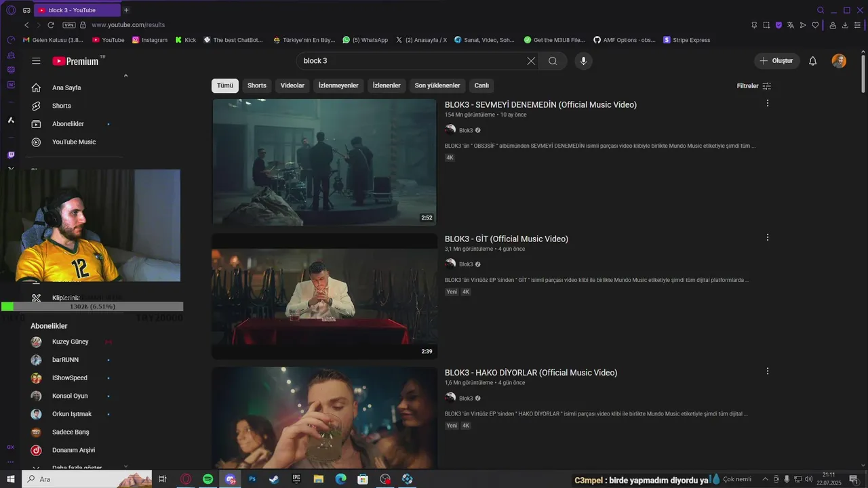Open the Kick bookmark
The width and height of the screenshot is (868, 488).
click(185, 40)
